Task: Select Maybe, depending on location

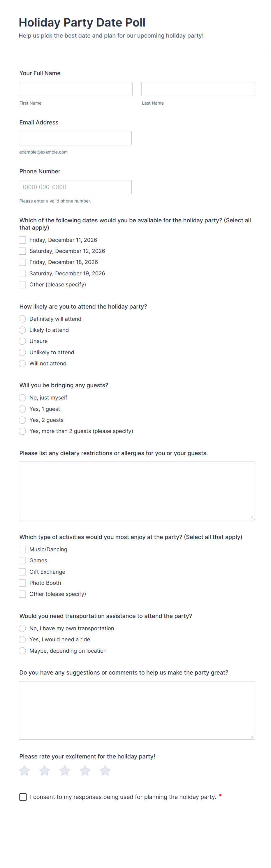Action: pyautogui.click(x=22, y=651)
